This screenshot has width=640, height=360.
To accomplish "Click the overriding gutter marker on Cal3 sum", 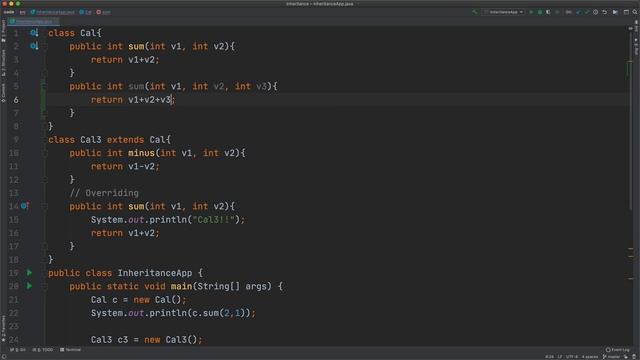I will pyautogui.click(x=25, y=206).
